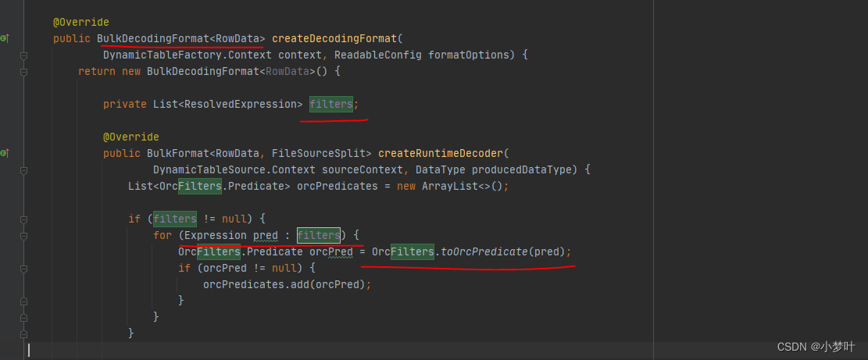Viewport: 868px width, 360px height.
Task: Collapse the 'if (orcPred != null)' block
Action: [23, 269]
